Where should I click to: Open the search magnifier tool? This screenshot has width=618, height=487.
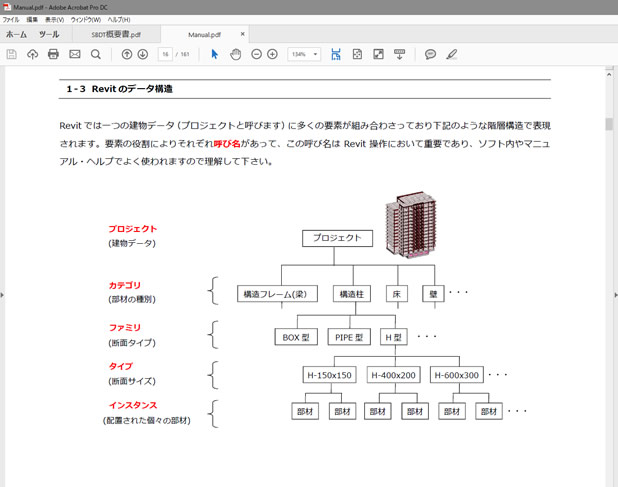coord(96,54)
